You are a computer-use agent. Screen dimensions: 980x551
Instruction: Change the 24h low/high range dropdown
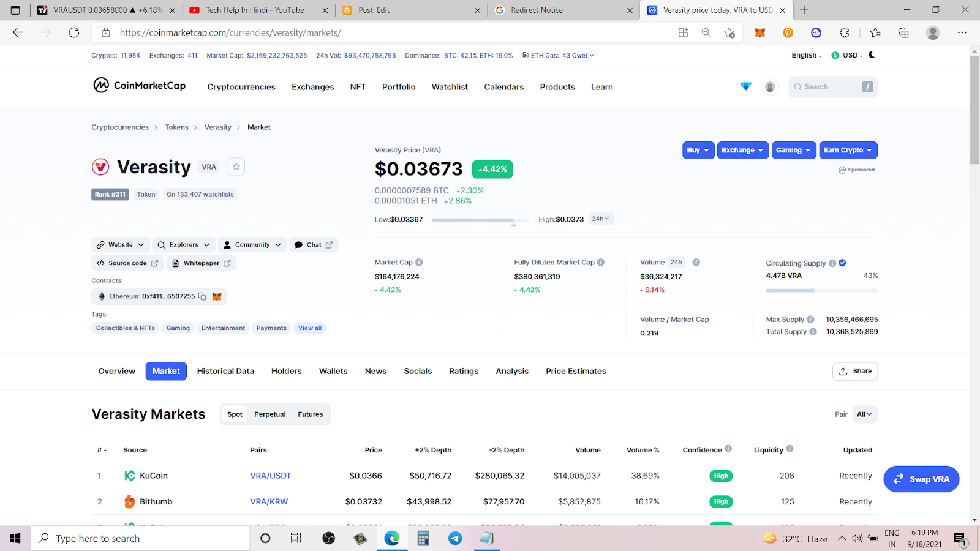(601, 219)
